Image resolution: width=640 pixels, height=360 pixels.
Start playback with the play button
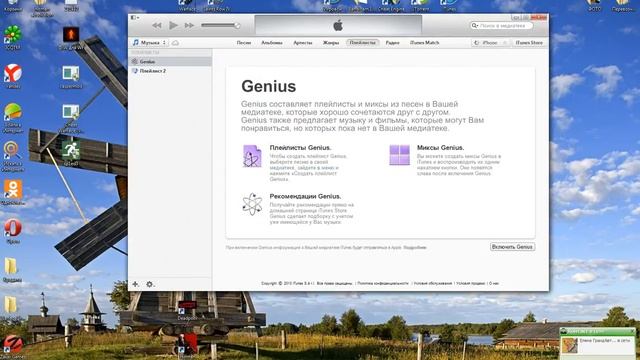pyautogui.click(x=173, y=25)
